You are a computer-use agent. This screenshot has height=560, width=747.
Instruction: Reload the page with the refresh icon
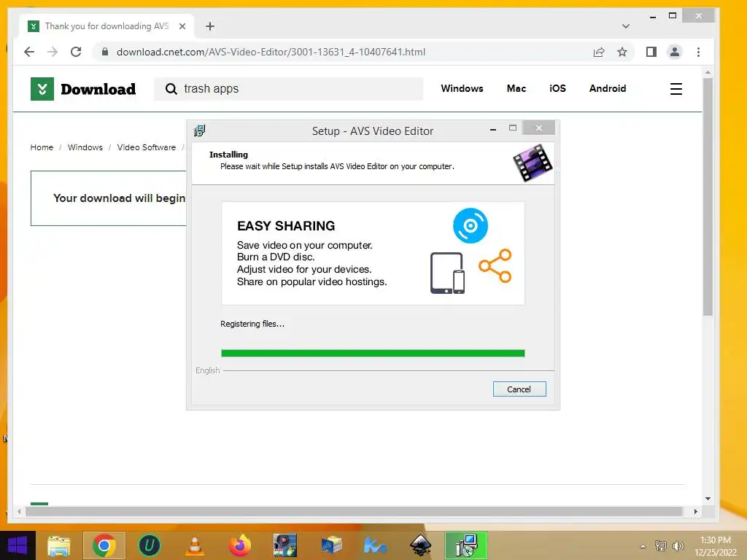click(76, 52)
